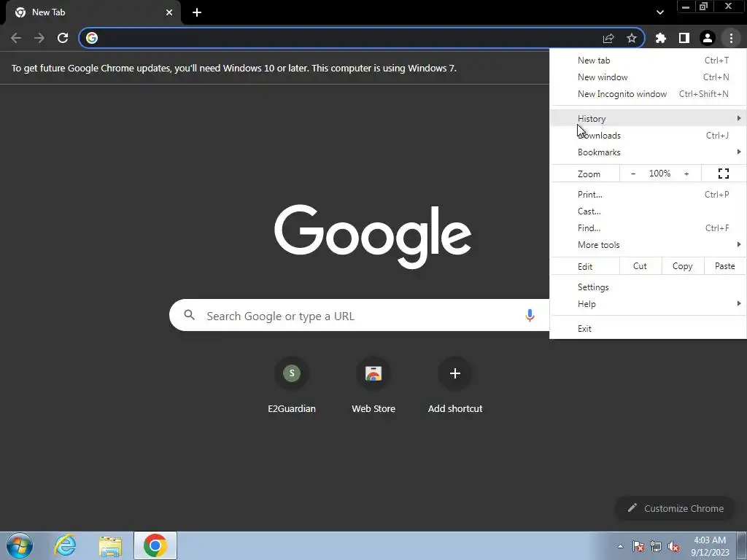Screen dimensions: 747x560
Task: Expand the Bookmarks submenu
Action: click(x=648, y=152)
